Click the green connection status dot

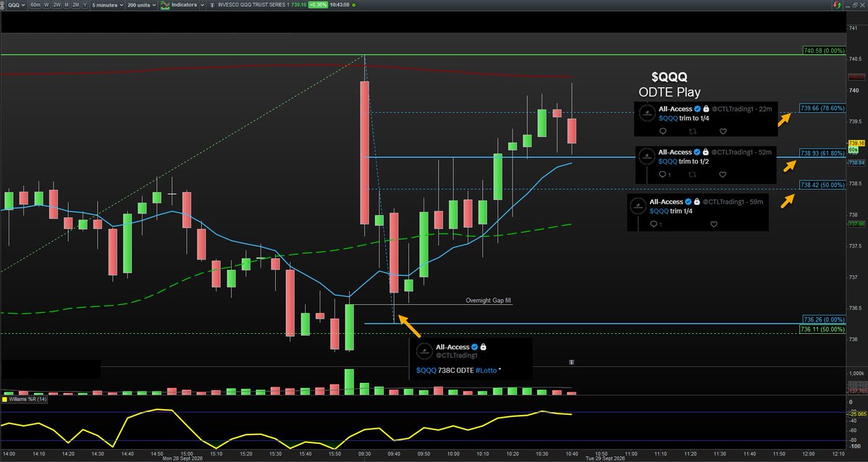coord(354,4)
